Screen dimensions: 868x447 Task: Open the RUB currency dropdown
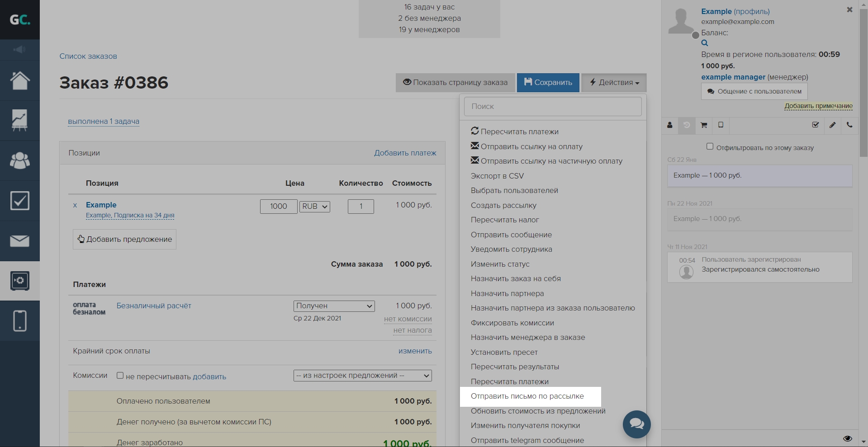pos(314,207)
